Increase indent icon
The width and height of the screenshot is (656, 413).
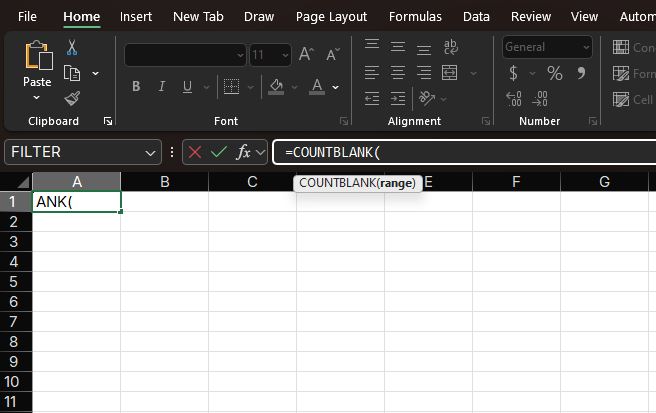click(398, 99)
